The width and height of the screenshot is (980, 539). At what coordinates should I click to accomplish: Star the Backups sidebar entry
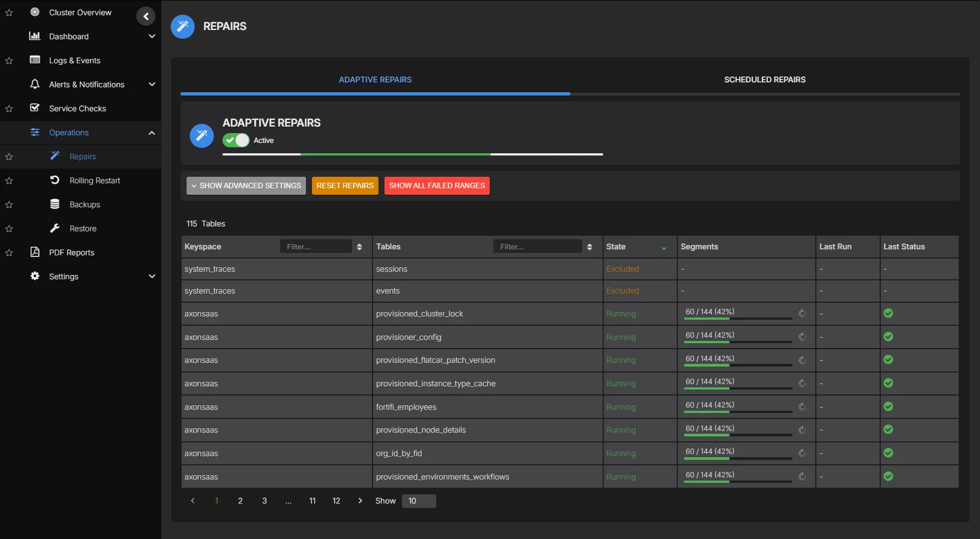[9, 205]
